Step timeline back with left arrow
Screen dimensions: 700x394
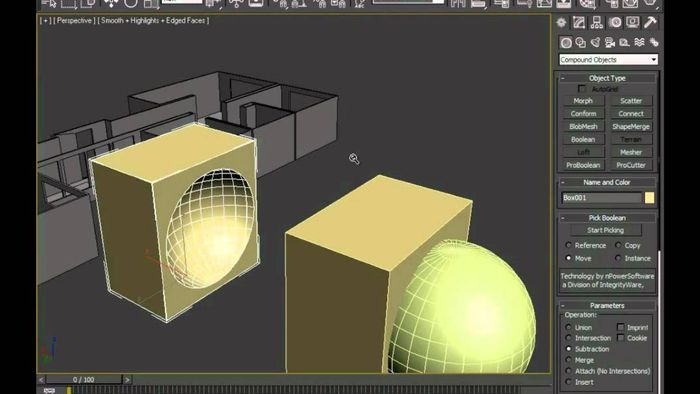coord(41,380)
